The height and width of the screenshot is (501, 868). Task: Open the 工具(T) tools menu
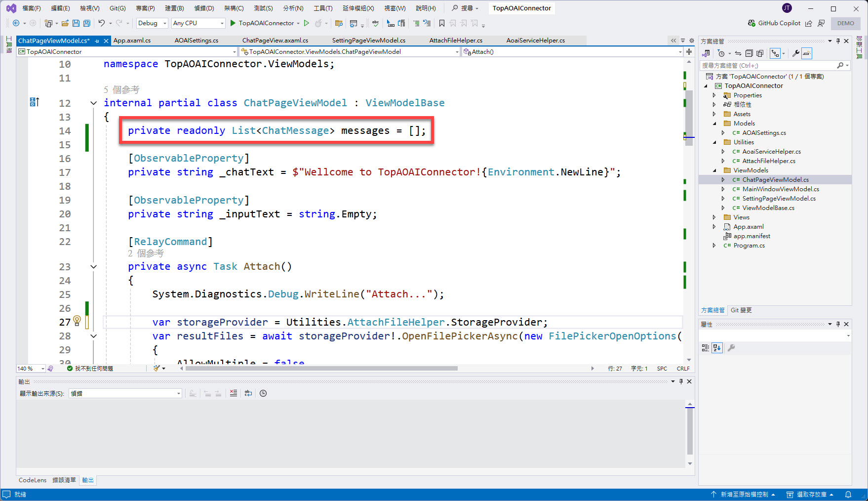coord(323,8)
